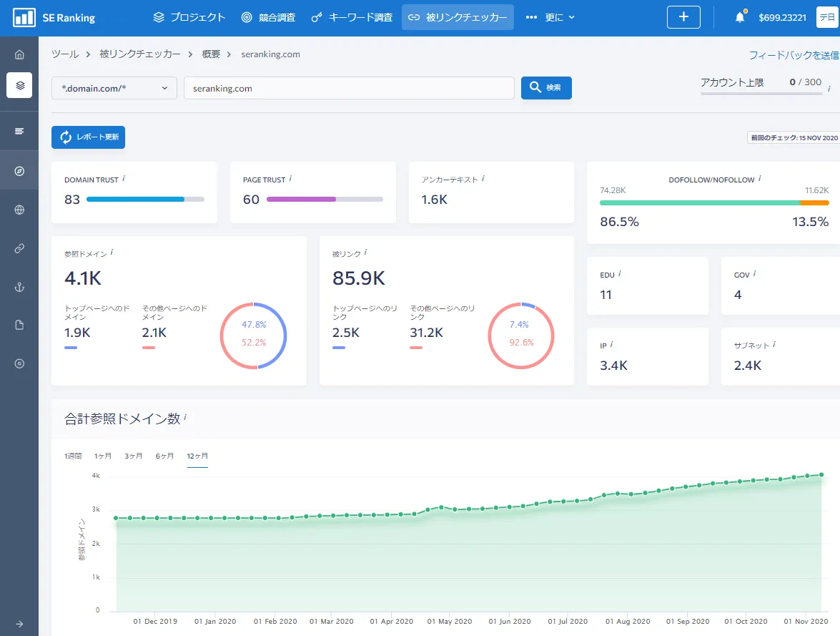Click the document page sidebar icon

point(19,325)
